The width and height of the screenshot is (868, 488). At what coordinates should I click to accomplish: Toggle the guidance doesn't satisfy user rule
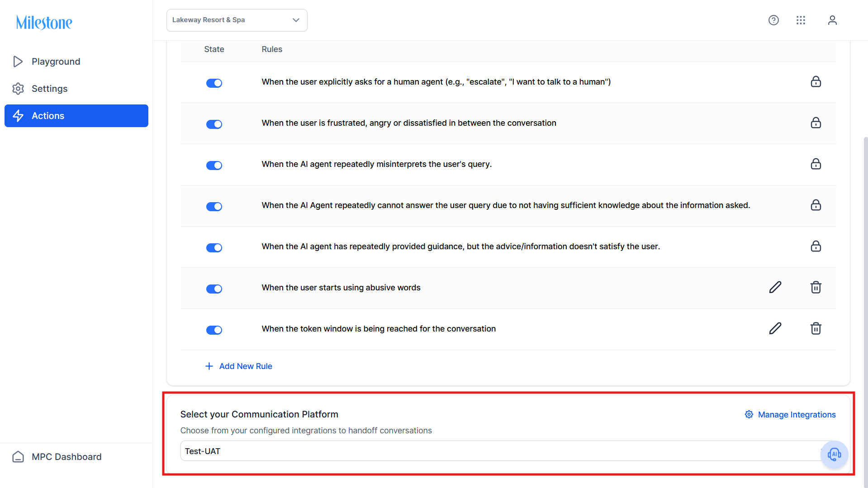214,248
